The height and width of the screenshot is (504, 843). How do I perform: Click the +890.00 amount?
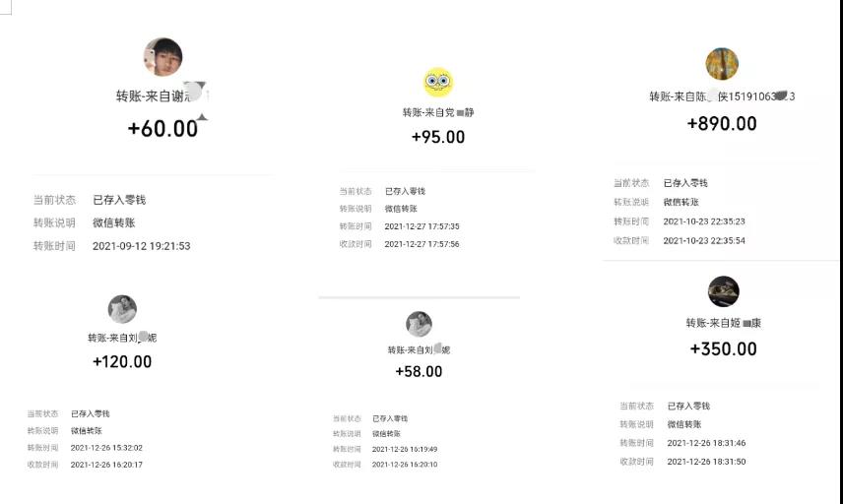coord(722,124)
